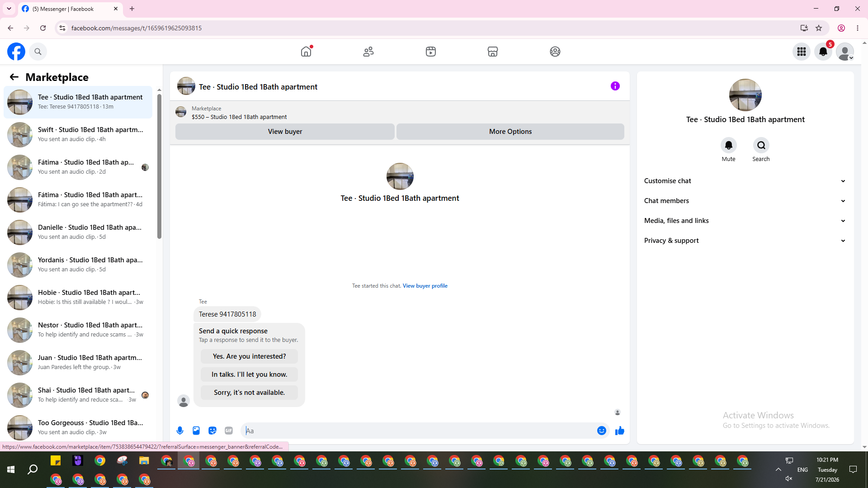
Task: Open the account profile menu
Action: (x=845, y=52)
